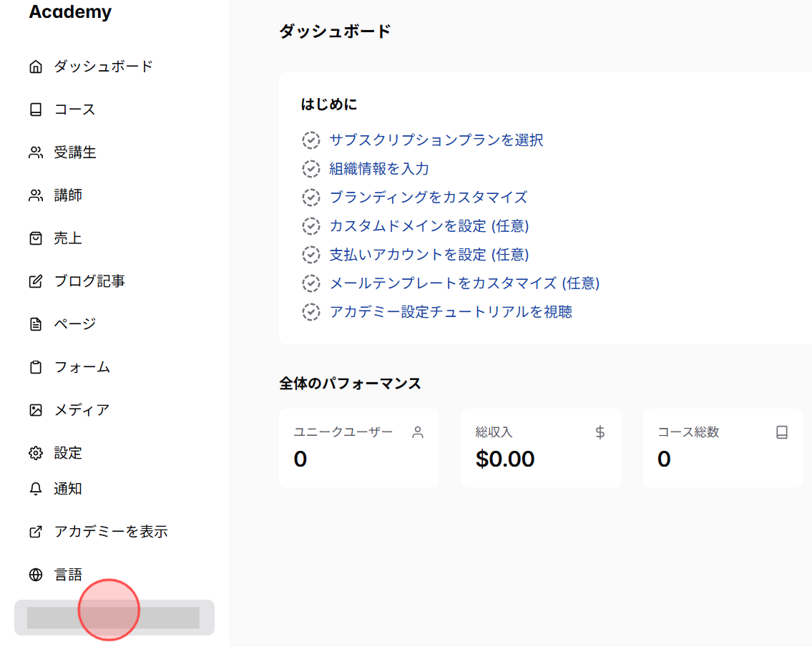Select the 売上 sales bag icon

click(35, 238)
